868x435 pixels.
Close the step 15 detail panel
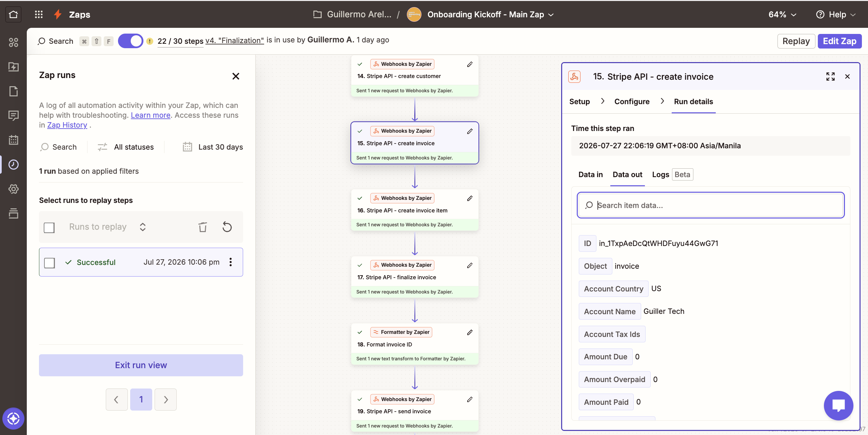(847, 76)
